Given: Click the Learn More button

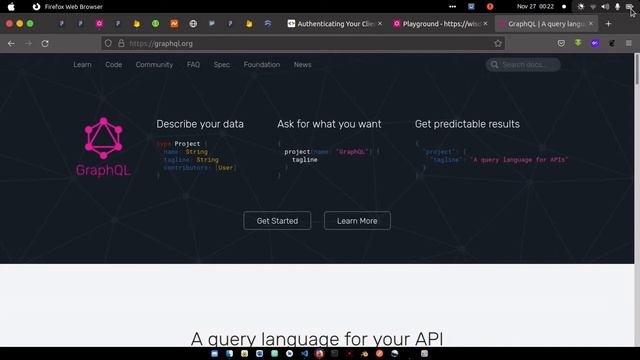Looking at the screenshot, I should tap(357, 221).
